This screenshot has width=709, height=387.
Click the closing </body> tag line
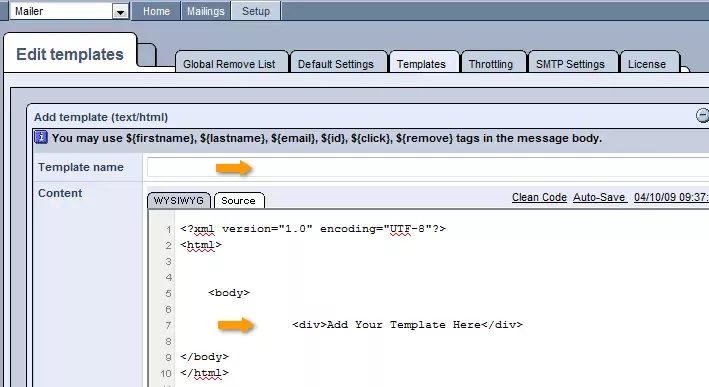coord(204,357)
